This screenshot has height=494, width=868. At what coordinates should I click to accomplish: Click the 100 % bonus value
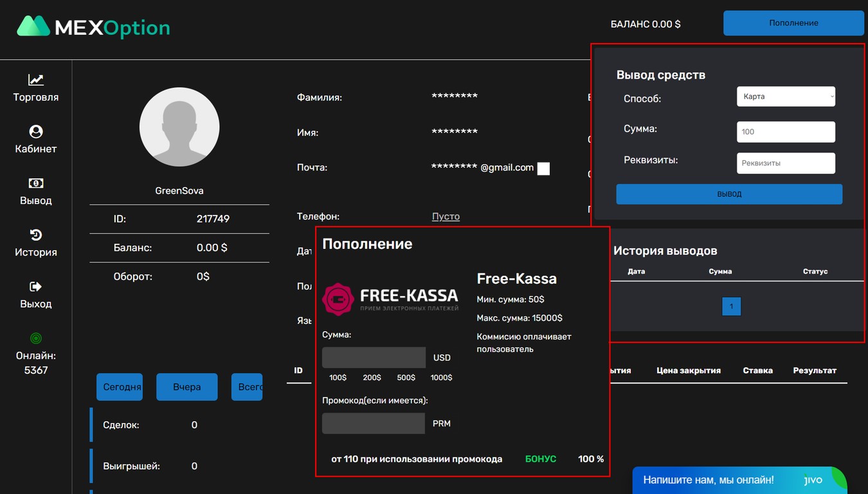coord(591,459)
